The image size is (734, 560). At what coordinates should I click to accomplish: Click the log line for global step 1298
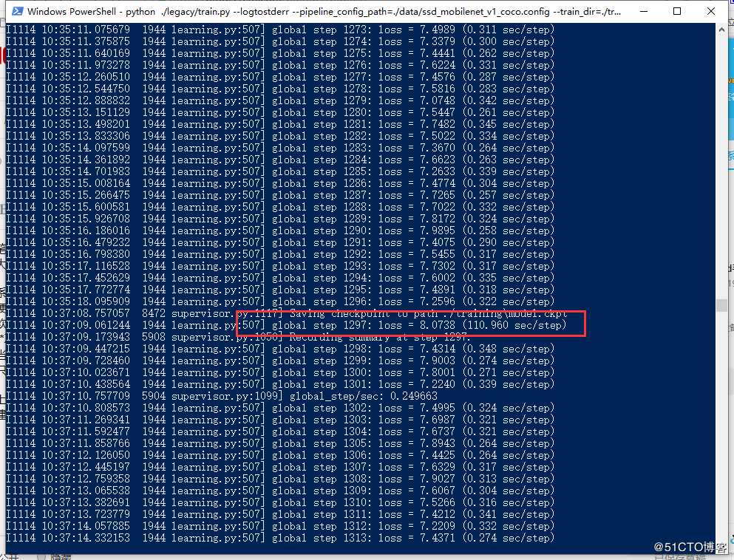(280, 349)
